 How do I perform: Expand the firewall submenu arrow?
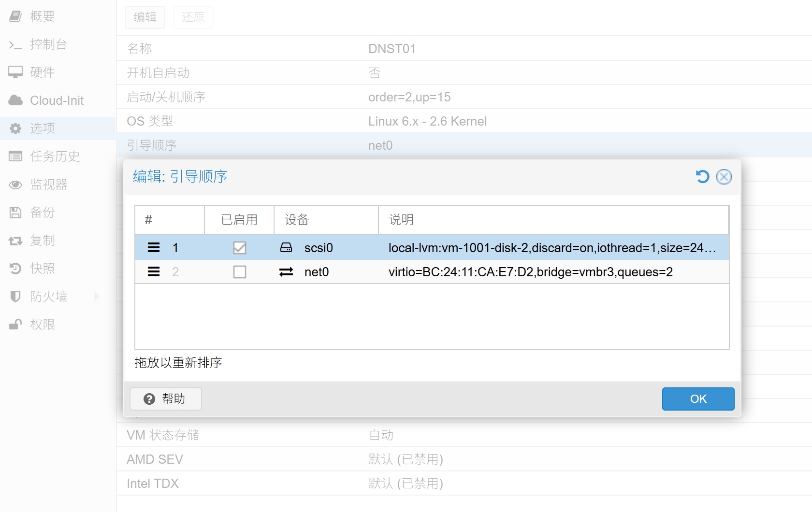(x=97, y=296)
